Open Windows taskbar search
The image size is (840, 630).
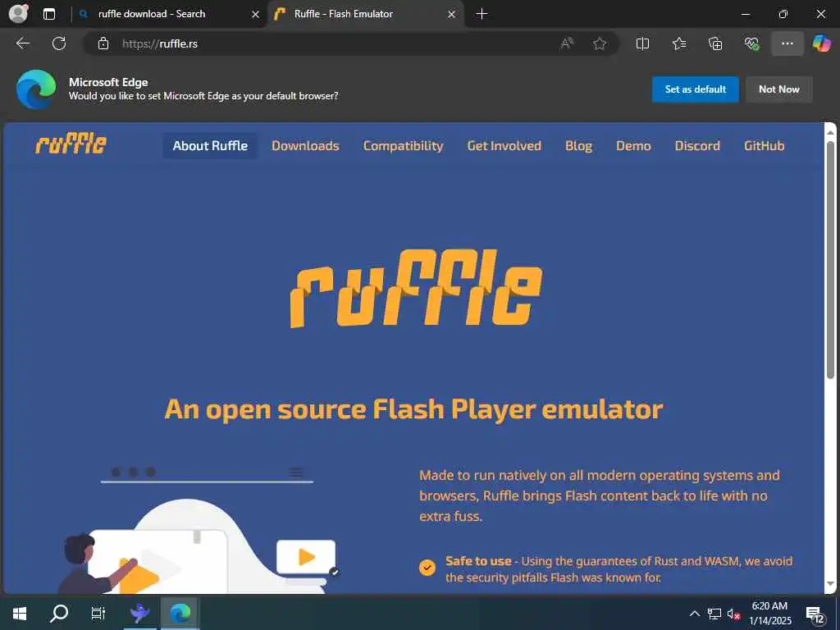tap(59, 614)
